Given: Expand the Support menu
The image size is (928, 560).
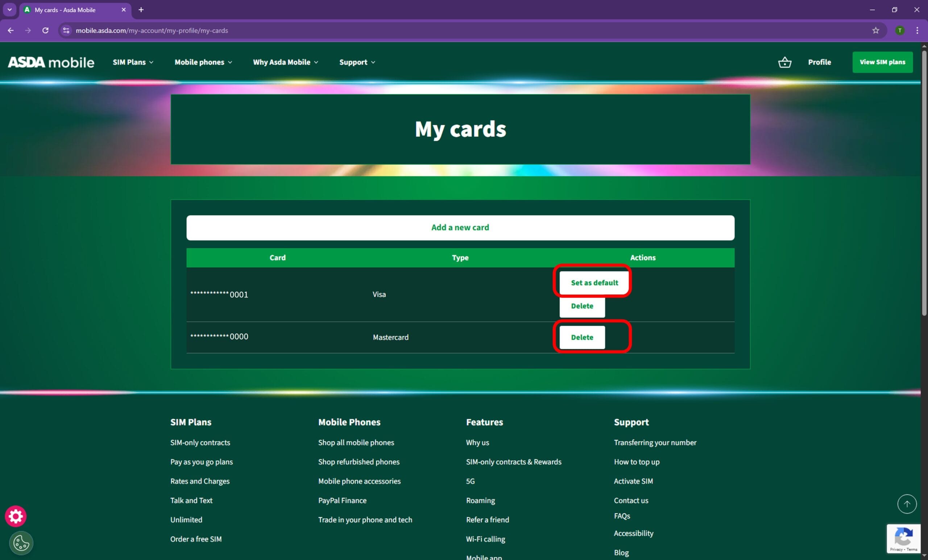Looking at the screenshot, I should point(357,62).
